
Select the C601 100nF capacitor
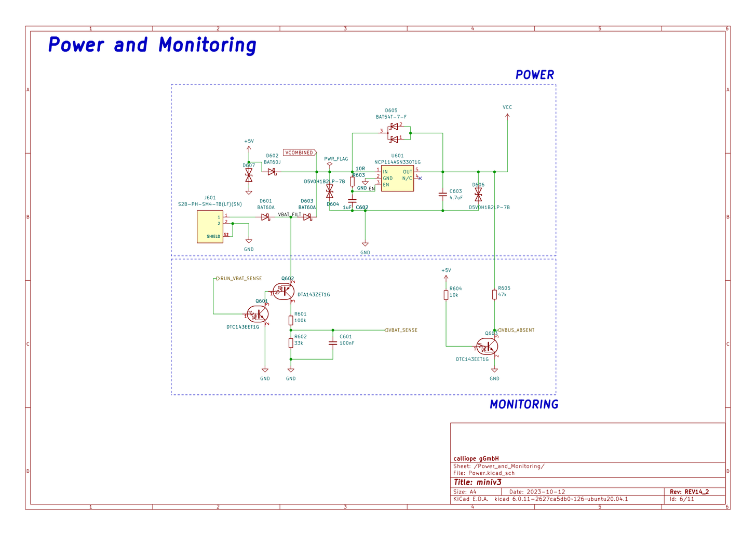tap(333, 344)
